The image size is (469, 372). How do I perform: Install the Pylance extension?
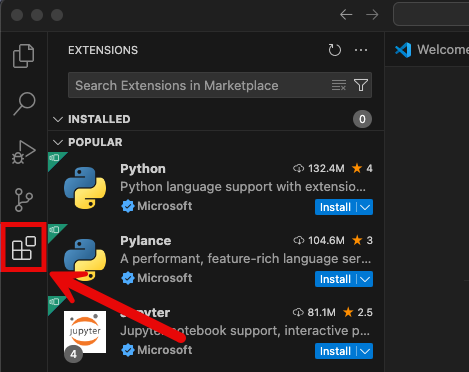click(335, 279)
